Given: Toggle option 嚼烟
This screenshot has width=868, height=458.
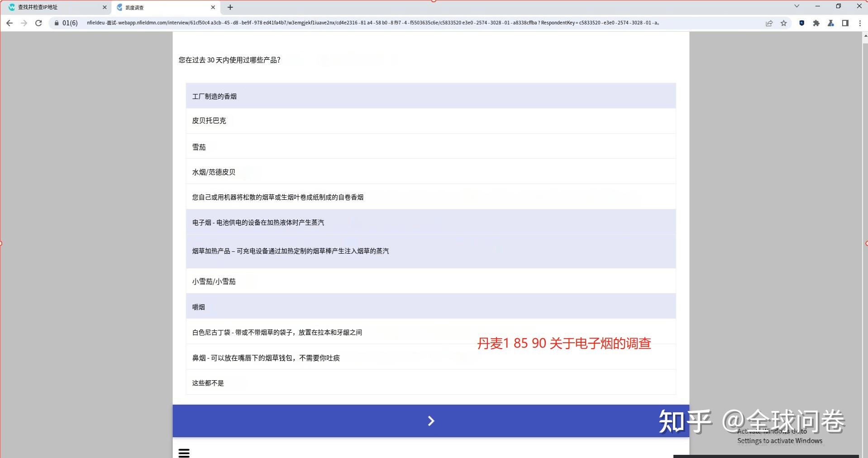Looking at the screenshot, I should coord(431,307).
